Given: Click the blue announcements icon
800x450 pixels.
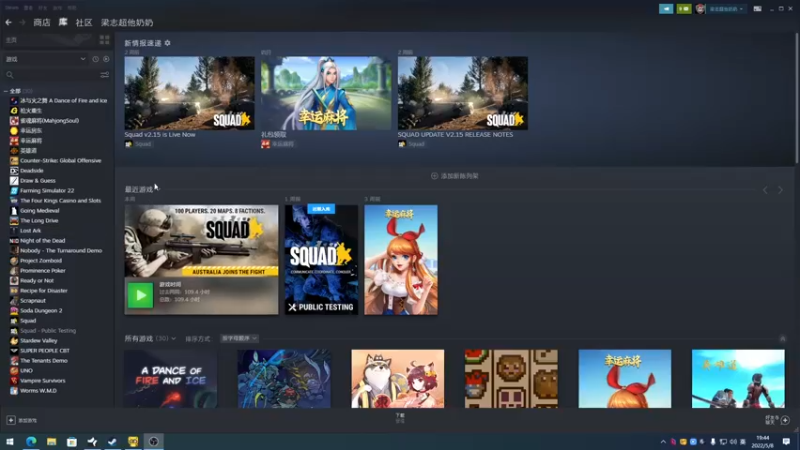Looking at the screenshot, I should pyautogui.click(x=666, y=9).
